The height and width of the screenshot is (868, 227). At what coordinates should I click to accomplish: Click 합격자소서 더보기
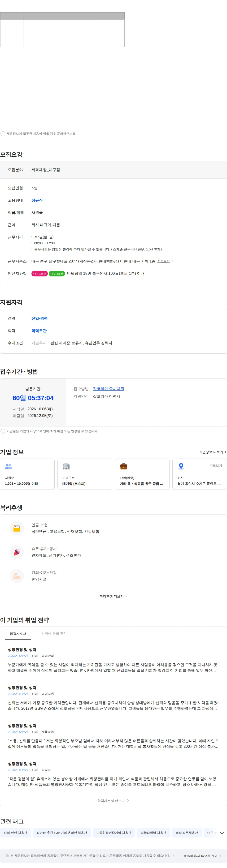(113, 801)
